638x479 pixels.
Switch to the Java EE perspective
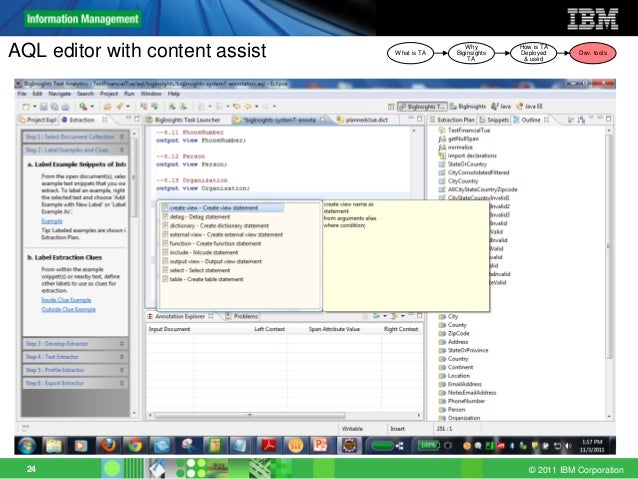(x=529, y=106)
